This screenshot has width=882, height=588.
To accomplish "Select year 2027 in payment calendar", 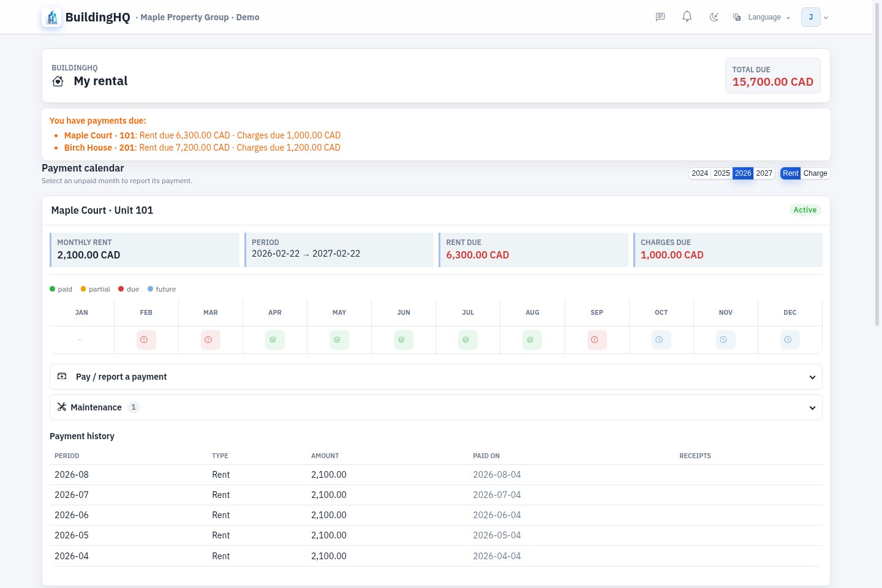I will click(x=764, y=173).
